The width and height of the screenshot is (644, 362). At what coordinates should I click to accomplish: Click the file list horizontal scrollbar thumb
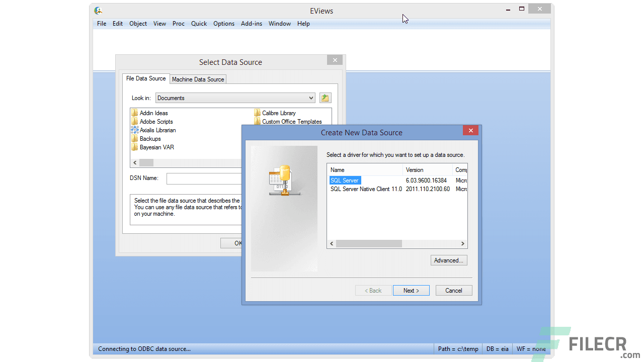tap(146, 163)
